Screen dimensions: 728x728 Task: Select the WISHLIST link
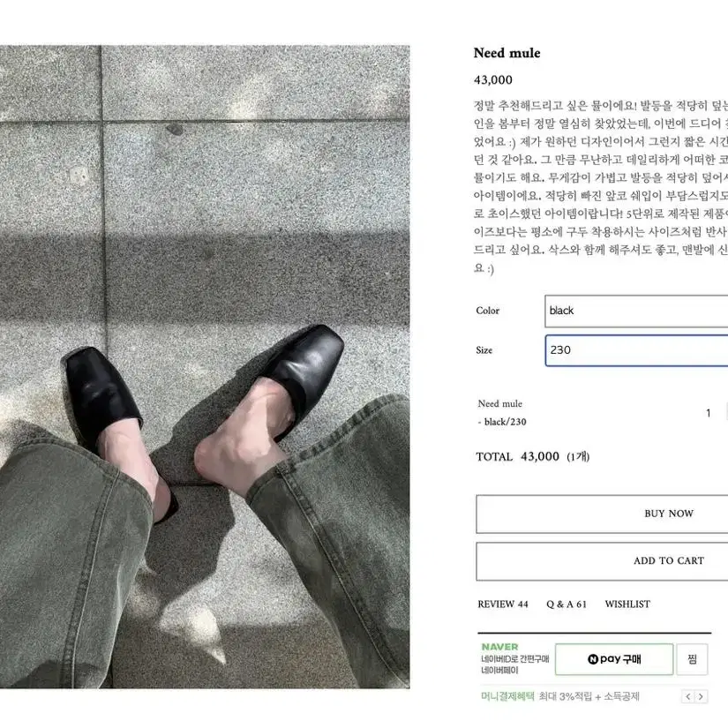[627, 604]
